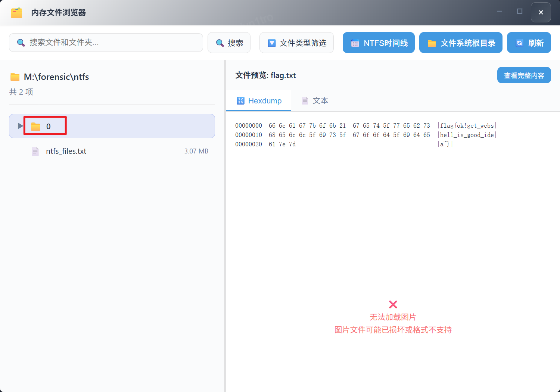
Task: Click the calendar icon on NTFS时间线
Action: click(x=355, y=43)
